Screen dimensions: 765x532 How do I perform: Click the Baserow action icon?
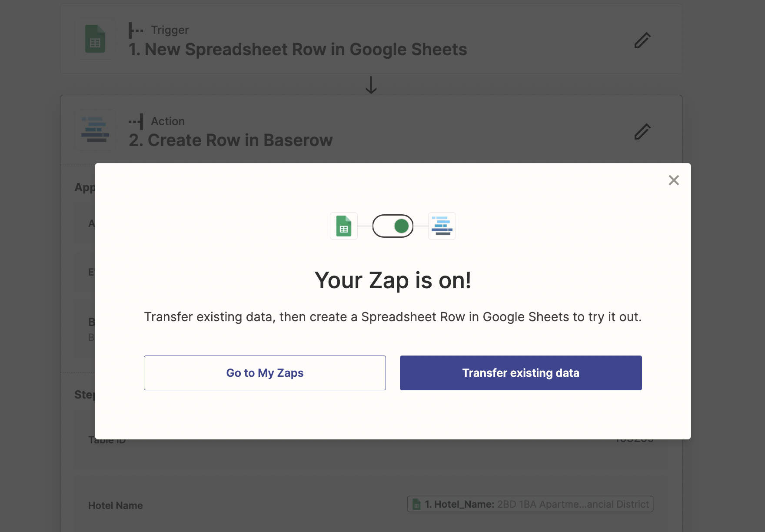point(95,130)
